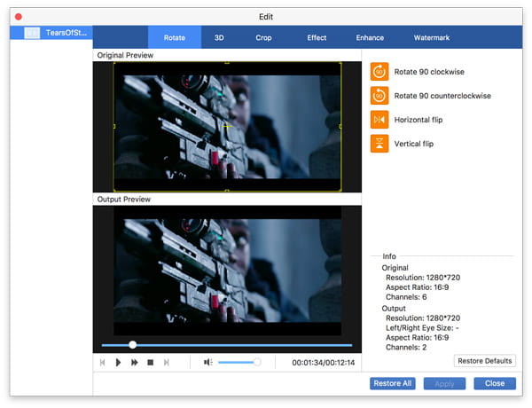The width and height of the screenshot is (532, 408).
Task: Open the 3D tab
Action: click(x=219, y=37)
